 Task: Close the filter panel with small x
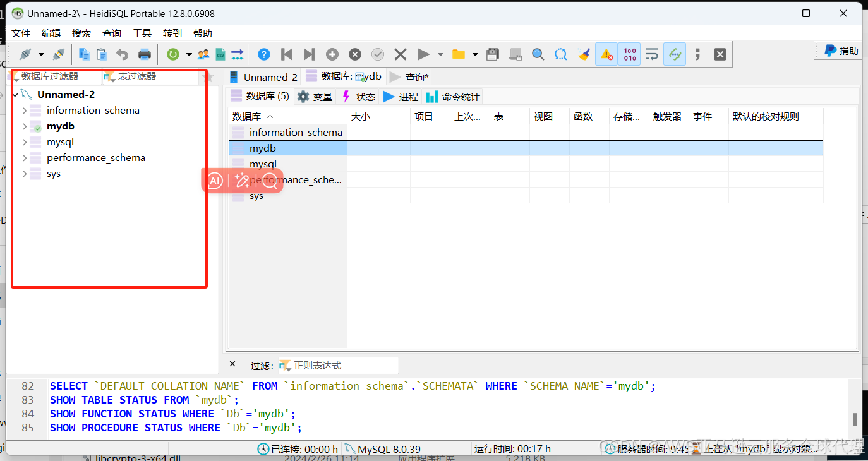click(232, 364)
